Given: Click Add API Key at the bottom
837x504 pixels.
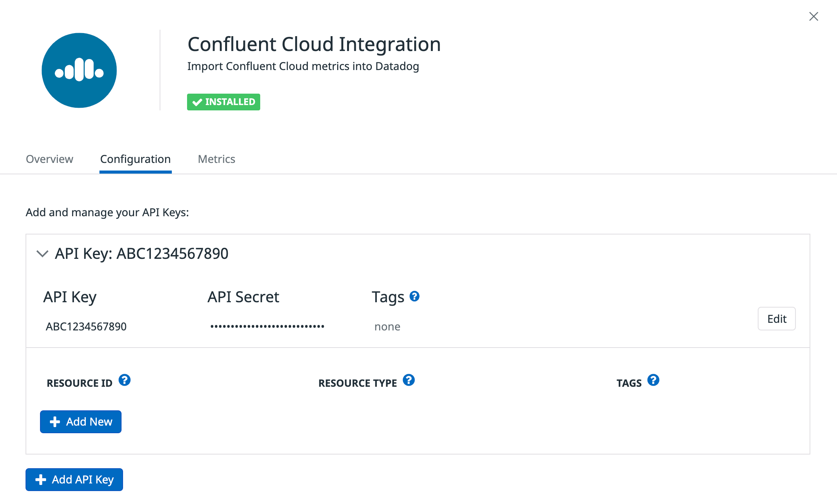Looking at the screenshot, I should click(x=74, y=480).
